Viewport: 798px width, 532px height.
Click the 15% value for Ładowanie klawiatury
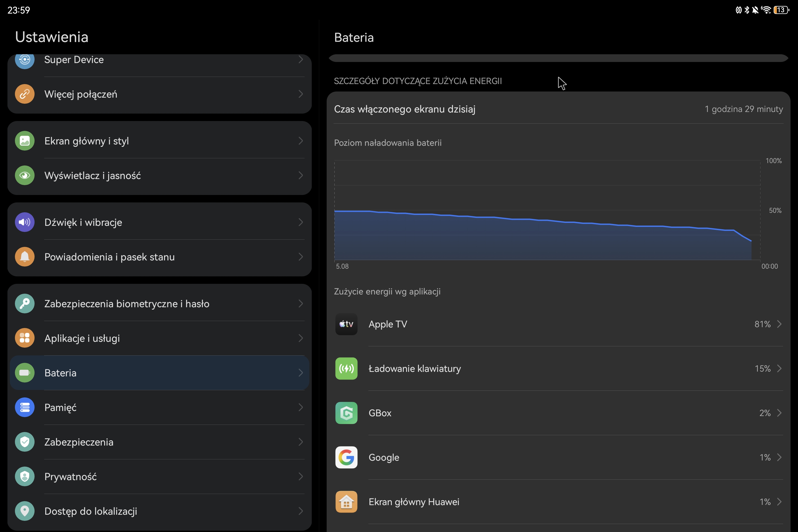(x=762, y=369)
